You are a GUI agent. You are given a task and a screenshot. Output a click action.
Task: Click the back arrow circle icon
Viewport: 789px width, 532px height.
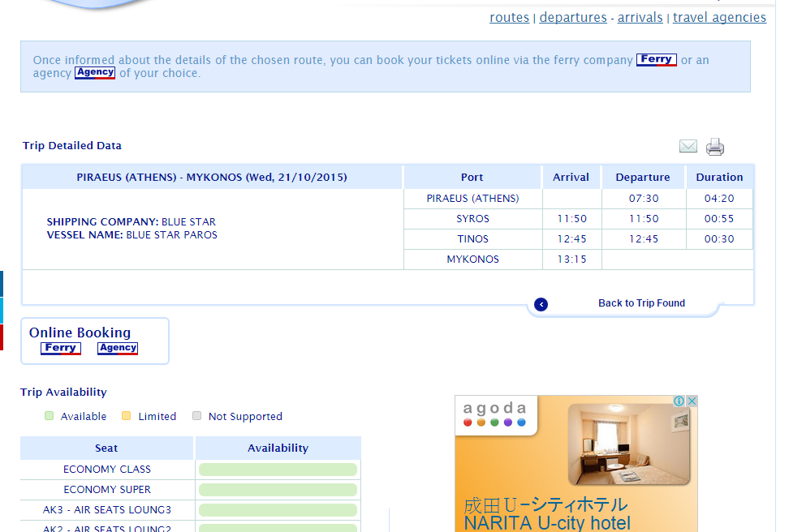coord(541,304)
